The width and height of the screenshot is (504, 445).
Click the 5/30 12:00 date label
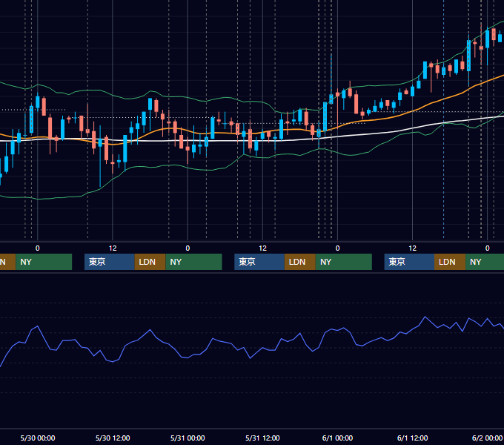[113, 438]
